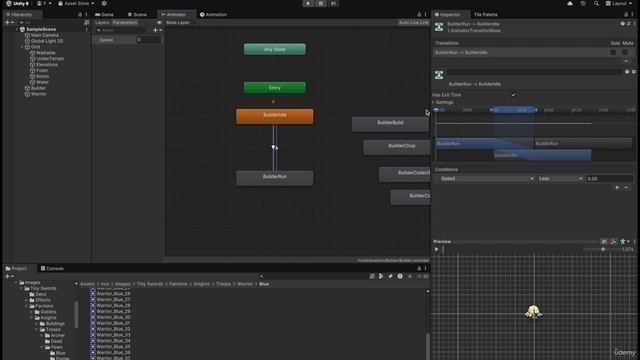The width and height of the screenshot is (640, 360).
Task: Add a condition with the plus button
Action: (617, 188)
